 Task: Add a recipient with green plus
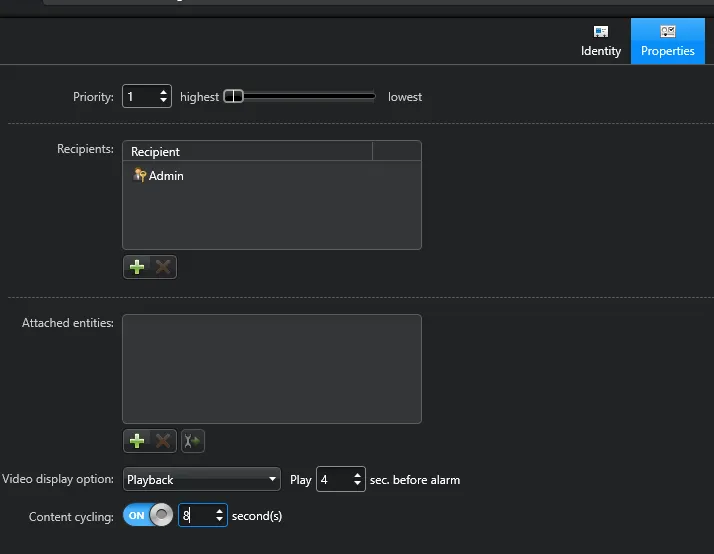pyautogui.click(x=137, y=267)
